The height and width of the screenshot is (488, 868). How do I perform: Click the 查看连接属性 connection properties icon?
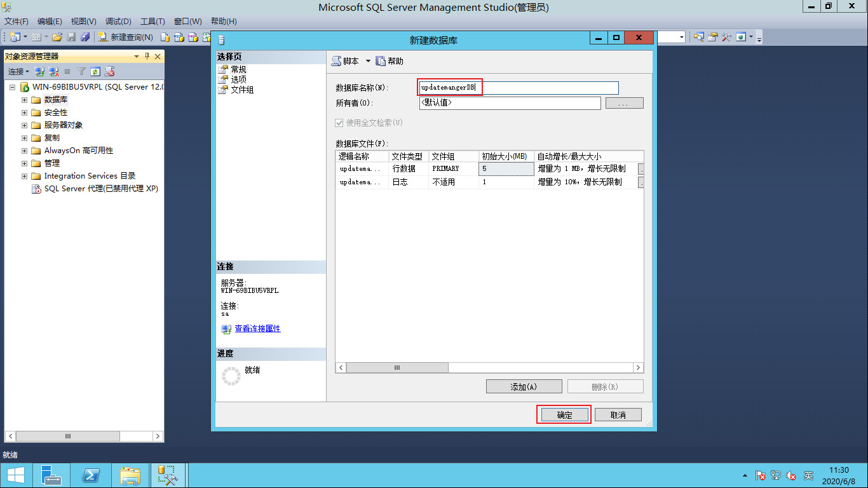[226, 328]
